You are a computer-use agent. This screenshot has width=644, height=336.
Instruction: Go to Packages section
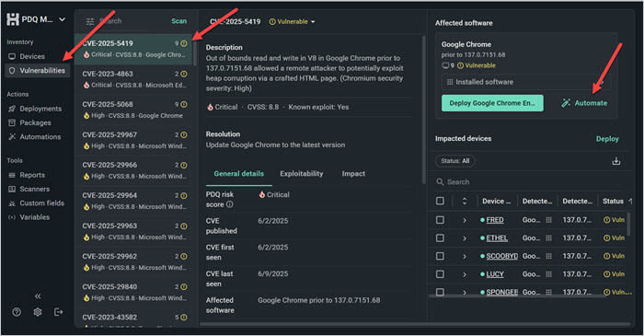pyautogui.click(x=30, y=122)
